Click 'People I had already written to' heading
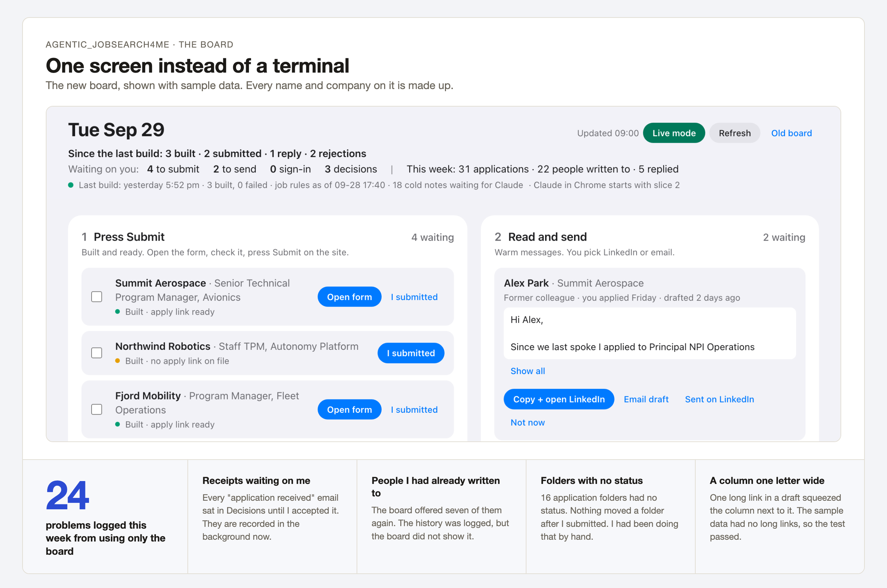The width and height of the screenshot is (887, 588). pyautogui.click(x=436, y=487)
